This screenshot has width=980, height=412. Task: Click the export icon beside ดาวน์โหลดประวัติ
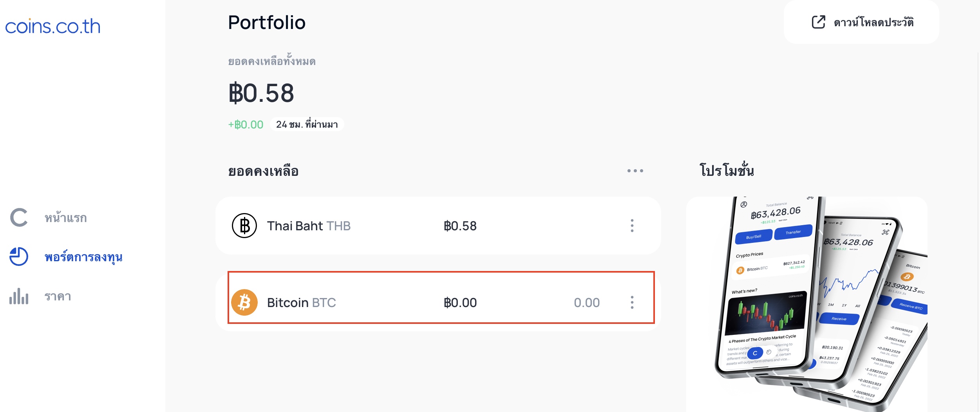click(x=818, y=22)
